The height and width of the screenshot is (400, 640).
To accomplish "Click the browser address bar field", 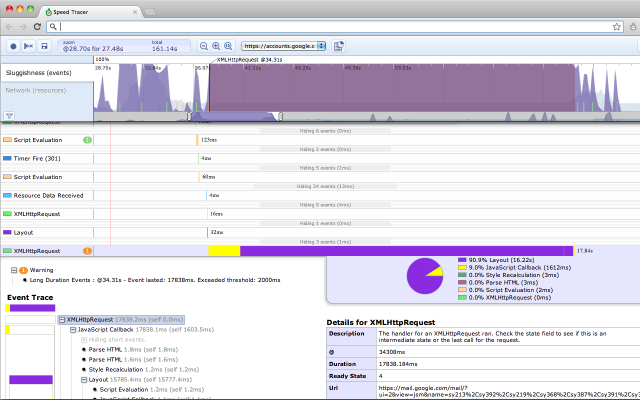I will pyautogui.click(x=330, y=26).
